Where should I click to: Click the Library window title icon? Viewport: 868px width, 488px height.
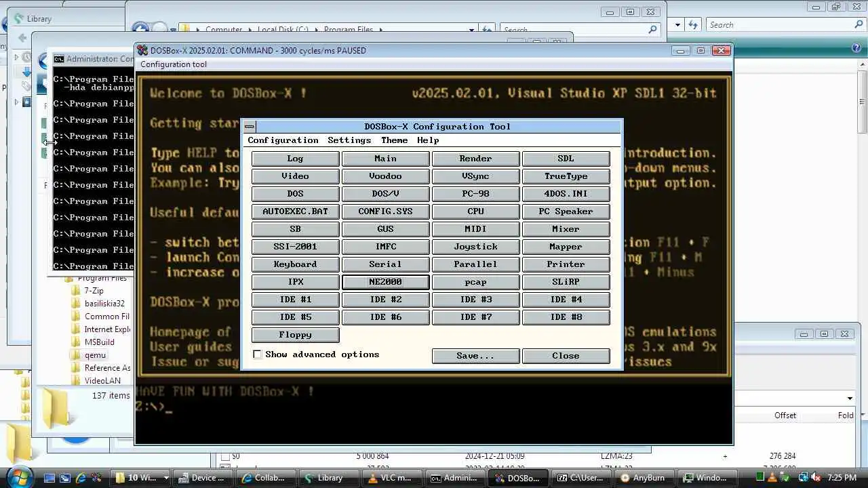(18, 19)
